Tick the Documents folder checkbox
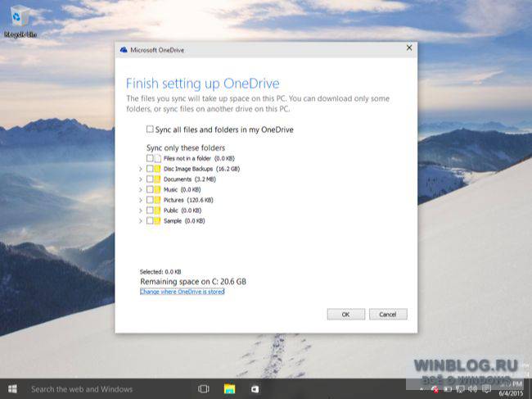 150,179
